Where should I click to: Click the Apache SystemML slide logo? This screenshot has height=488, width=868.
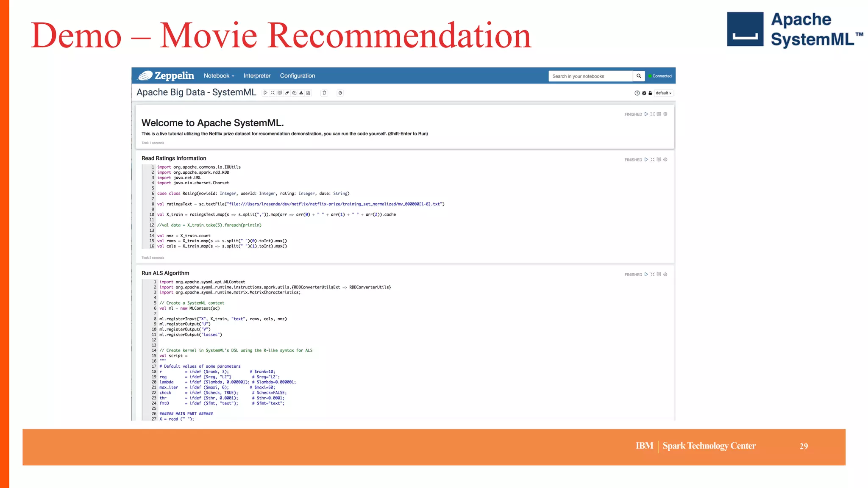tap(795, 30)
